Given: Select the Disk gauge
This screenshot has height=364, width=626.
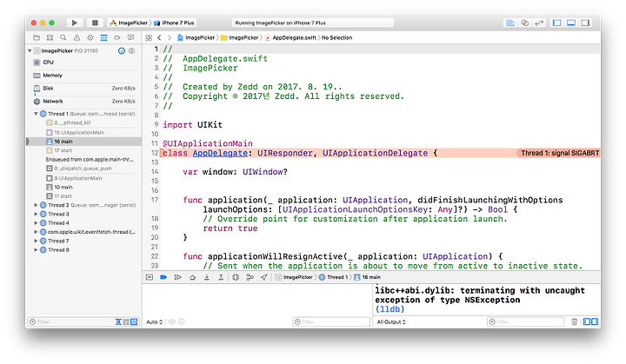Looking at the screenshot, I should [x=84, y=89].
